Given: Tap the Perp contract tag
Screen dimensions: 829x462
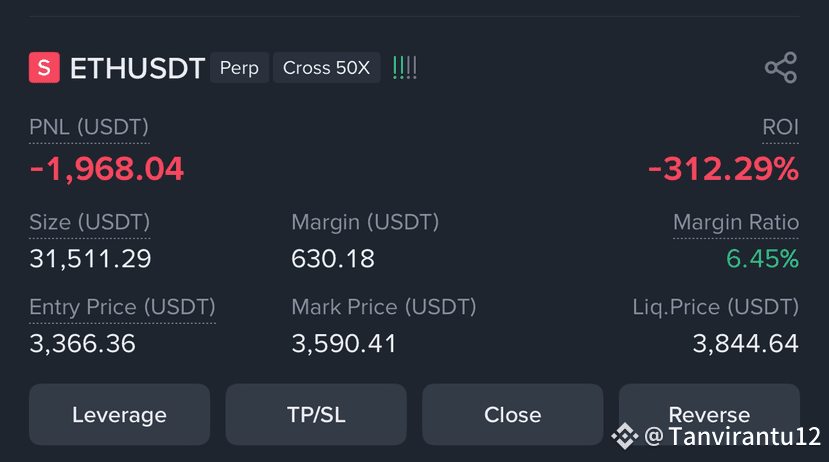Looking at the screenshot, I should tap(240, 68).
